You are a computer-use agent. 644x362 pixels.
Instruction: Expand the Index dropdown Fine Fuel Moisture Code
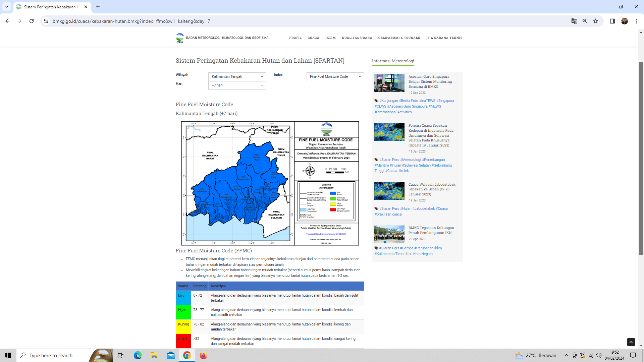tap(335, 77)
